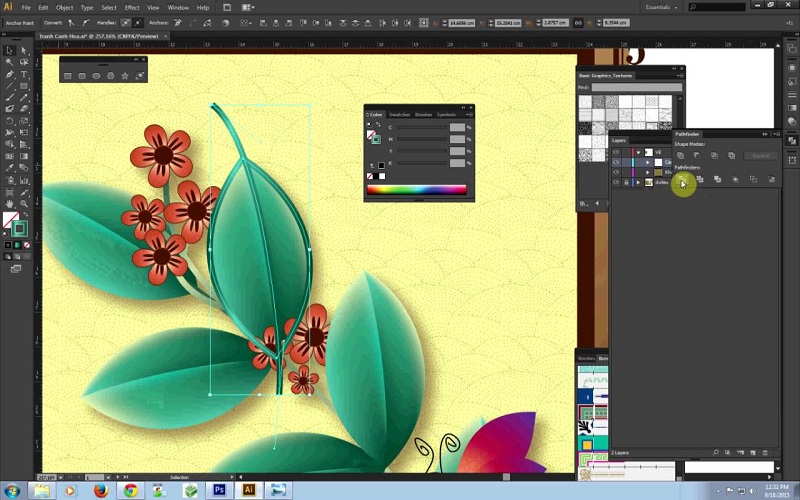Select the Magic Wand tool
Screen dimensions: 800x500
(10, 62)
